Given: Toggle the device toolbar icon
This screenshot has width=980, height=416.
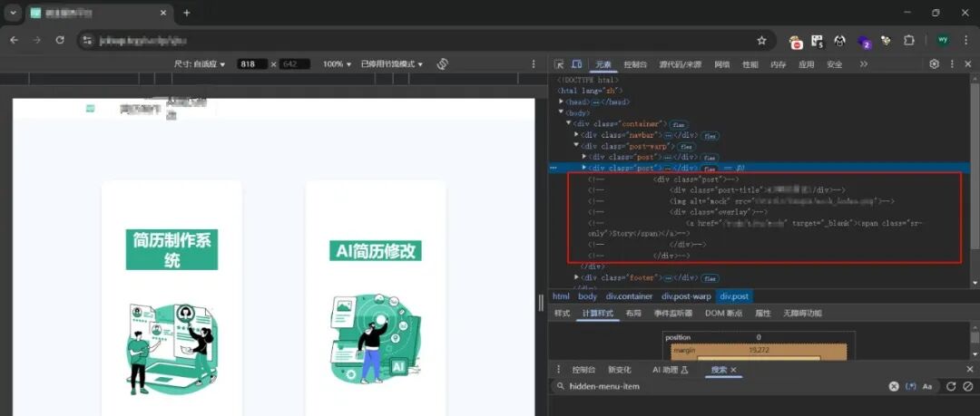Looking at the screenshot, I should [x=577, y=64].
